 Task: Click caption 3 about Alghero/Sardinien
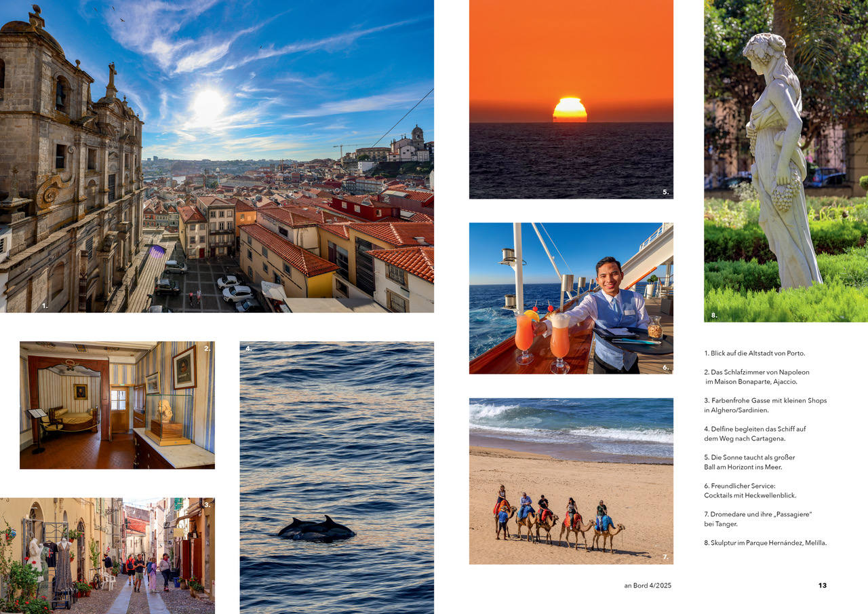tap(765, 405)
